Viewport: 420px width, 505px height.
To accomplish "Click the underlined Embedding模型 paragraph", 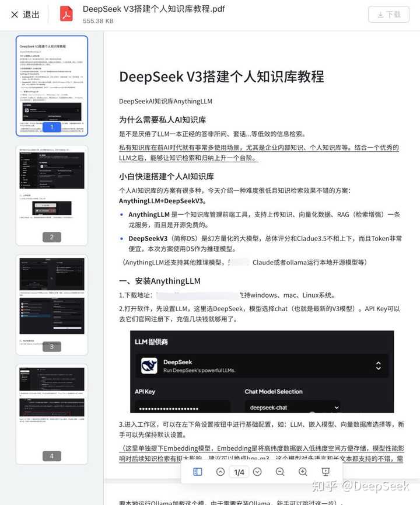I will point(261,453).
